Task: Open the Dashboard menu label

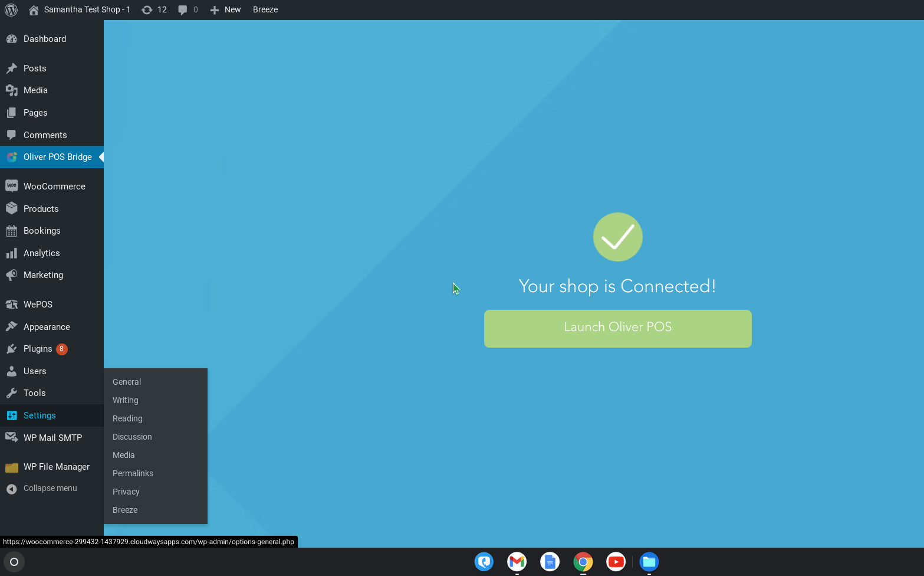Action: [x=45, y=39]
